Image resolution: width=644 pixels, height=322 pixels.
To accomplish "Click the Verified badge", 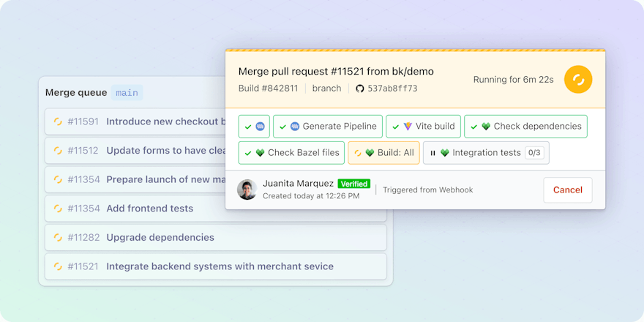I will (353, 184).
